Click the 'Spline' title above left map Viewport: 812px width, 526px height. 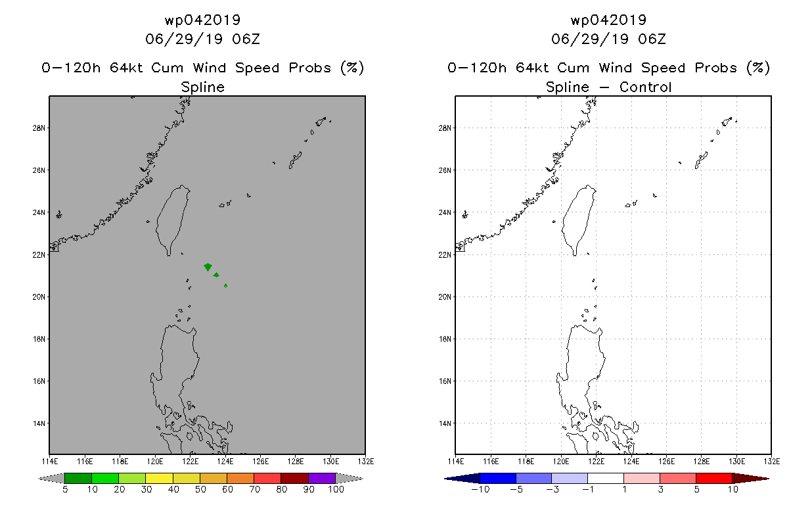pos(202,87)
